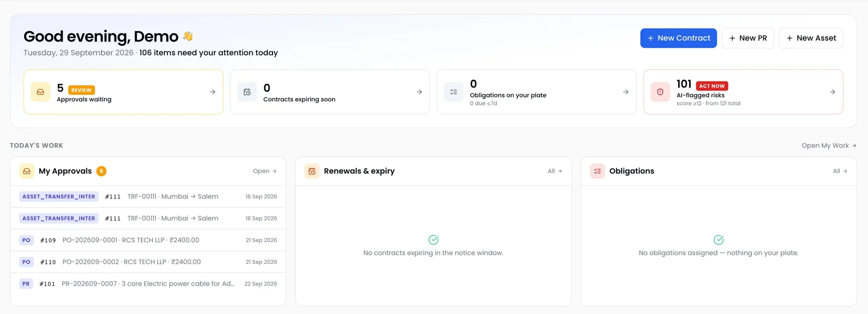Screen dimensions: 868x314
Task: Click the waving hand emoji in greeting
Action: (188, 36)
